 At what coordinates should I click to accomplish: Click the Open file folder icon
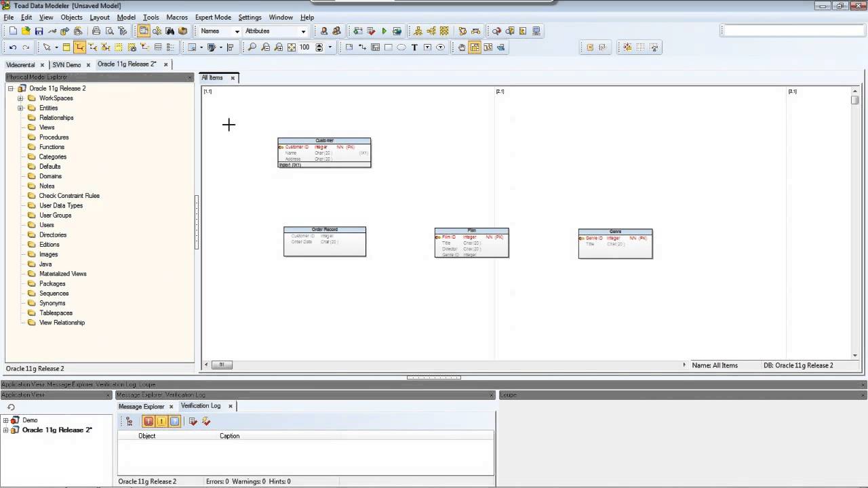(26, 31)
